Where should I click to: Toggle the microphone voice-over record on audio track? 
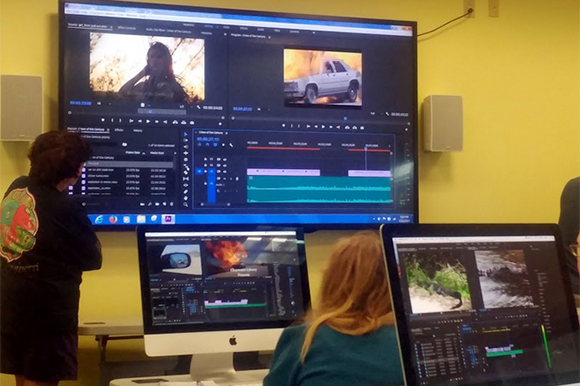(237, 179)
